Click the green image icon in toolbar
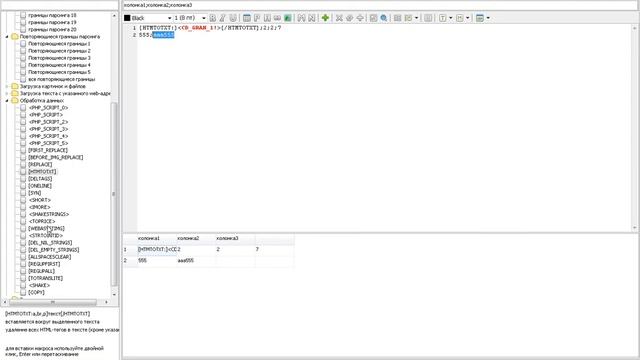The image size is (640, 360). pos(288,18)
